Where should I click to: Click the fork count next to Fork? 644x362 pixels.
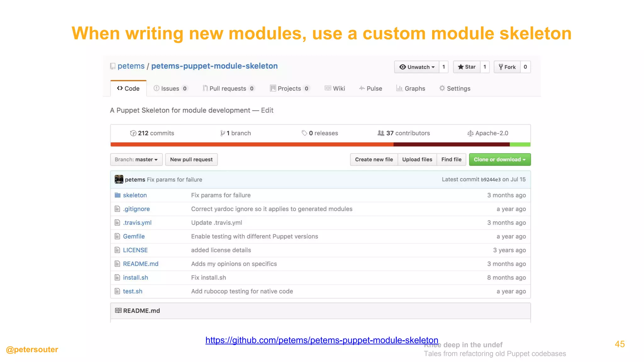pyautogui.click(x=525, y=67)
